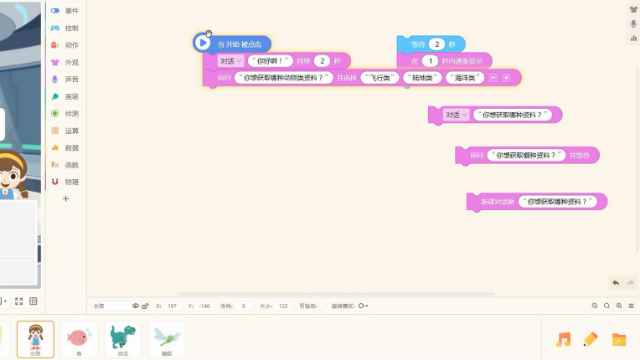The height and width of the screenshot is (360, 640).
Task: Toggle the sprite lock icon
Action: 145,306
